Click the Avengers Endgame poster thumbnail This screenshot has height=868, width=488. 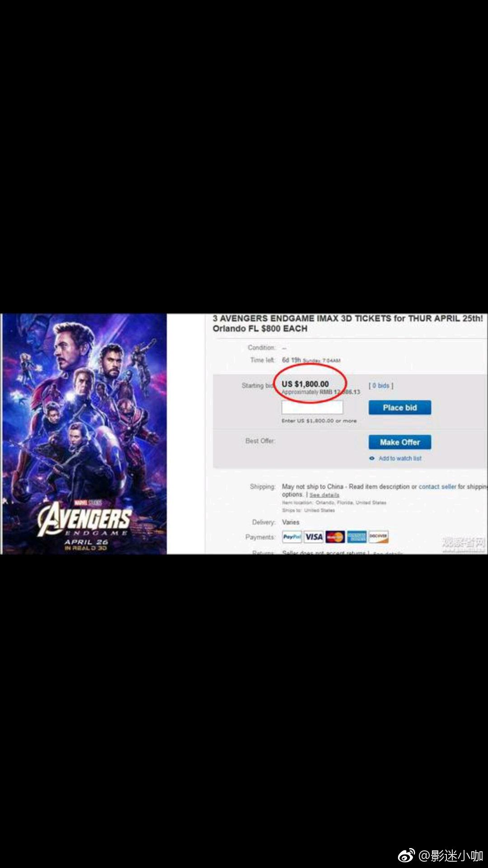tap(84, 434)
